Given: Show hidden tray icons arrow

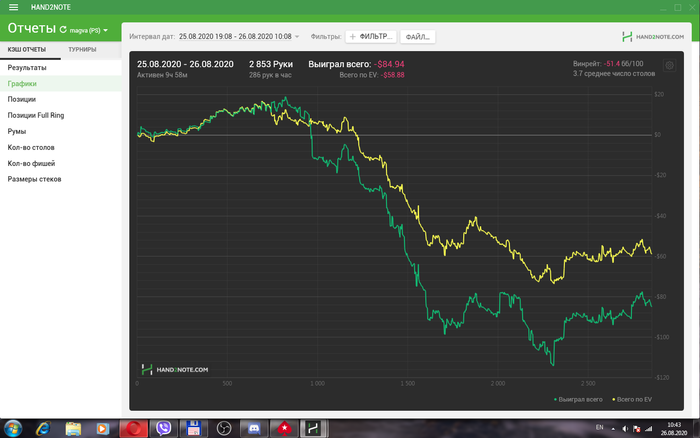Looking at the screenshot, I should coord(613,429).
